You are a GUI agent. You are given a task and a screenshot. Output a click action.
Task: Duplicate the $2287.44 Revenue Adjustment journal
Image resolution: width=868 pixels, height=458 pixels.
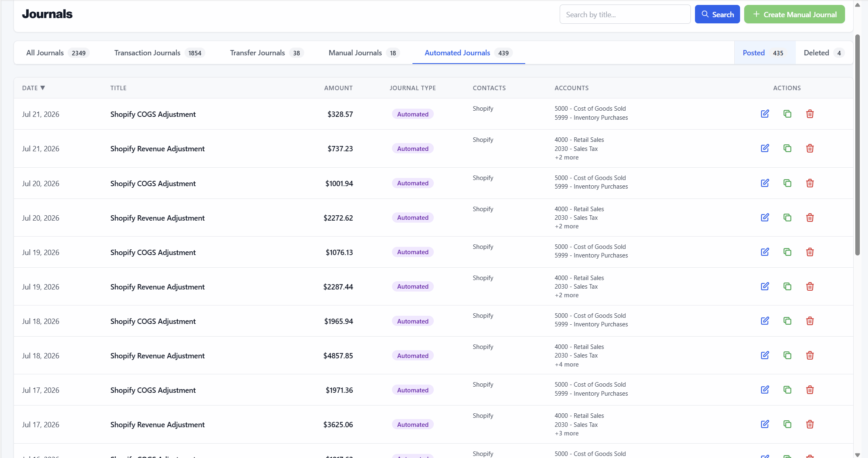[787, 286]
